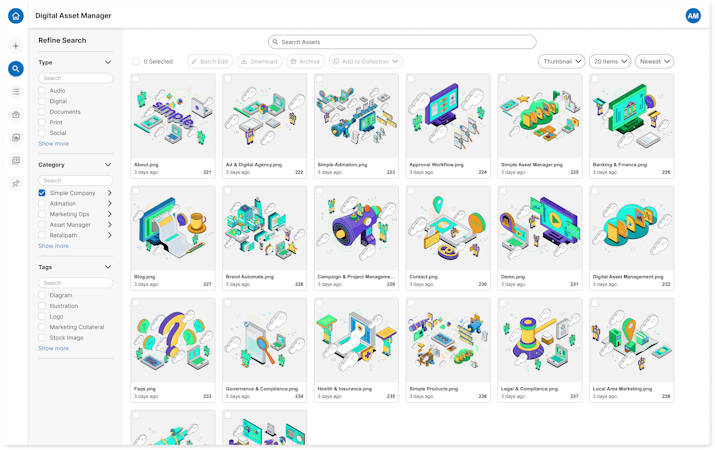Check the Digital type filter
The width and height of the screenshot is (715, 450).
pos(42,101)
